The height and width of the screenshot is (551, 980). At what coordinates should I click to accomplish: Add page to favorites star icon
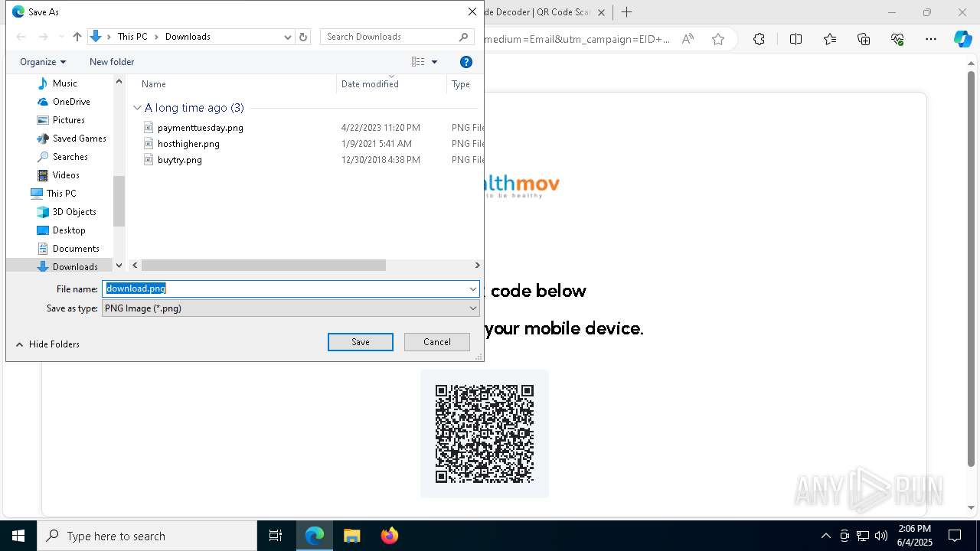tap(718, 39)
